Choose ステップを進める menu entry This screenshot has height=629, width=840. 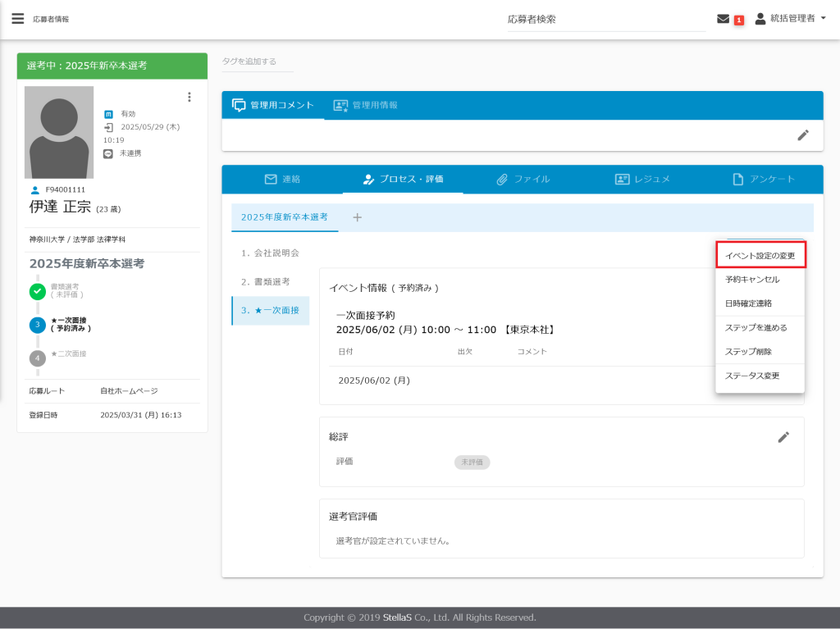point(756,328)
